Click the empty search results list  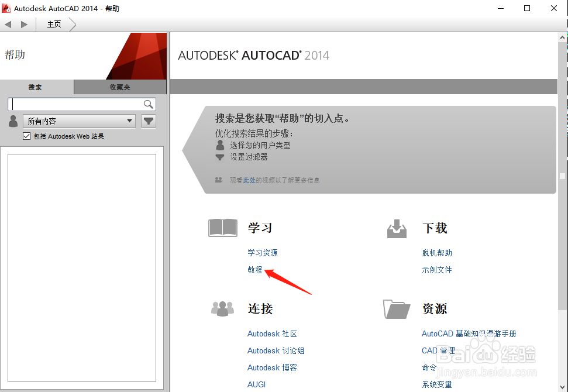pyautogui.click(x=82, y=268)
